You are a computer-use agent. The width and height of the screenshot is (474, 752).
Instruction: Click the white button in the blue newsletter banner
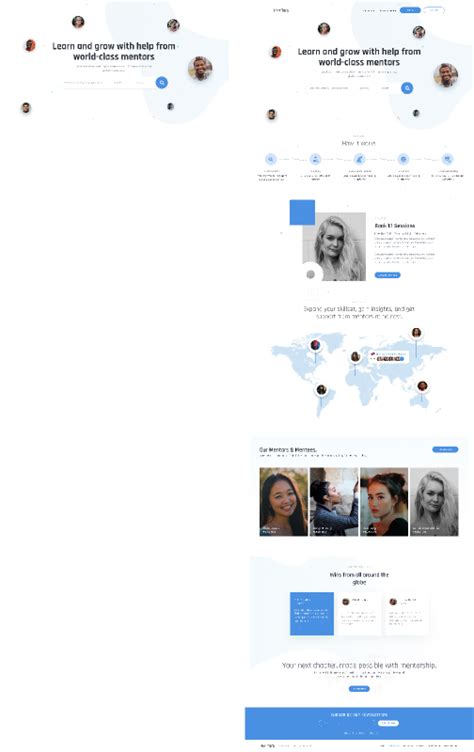pyautogui.click(x=388, y=723)
